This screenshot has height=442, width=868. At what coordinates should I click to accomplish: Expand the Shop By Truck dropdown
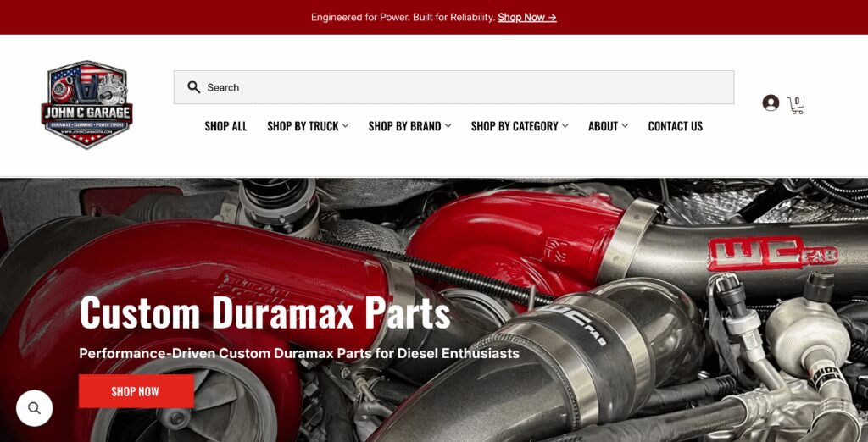(x=308, y=126)
